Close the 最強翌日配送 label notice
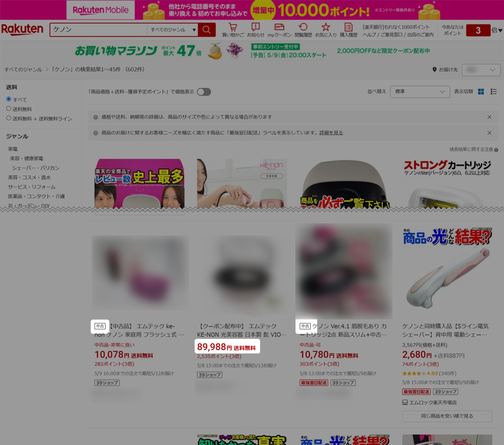The height and width of the screenshot is (445, 504). click(x=489, y=133)
